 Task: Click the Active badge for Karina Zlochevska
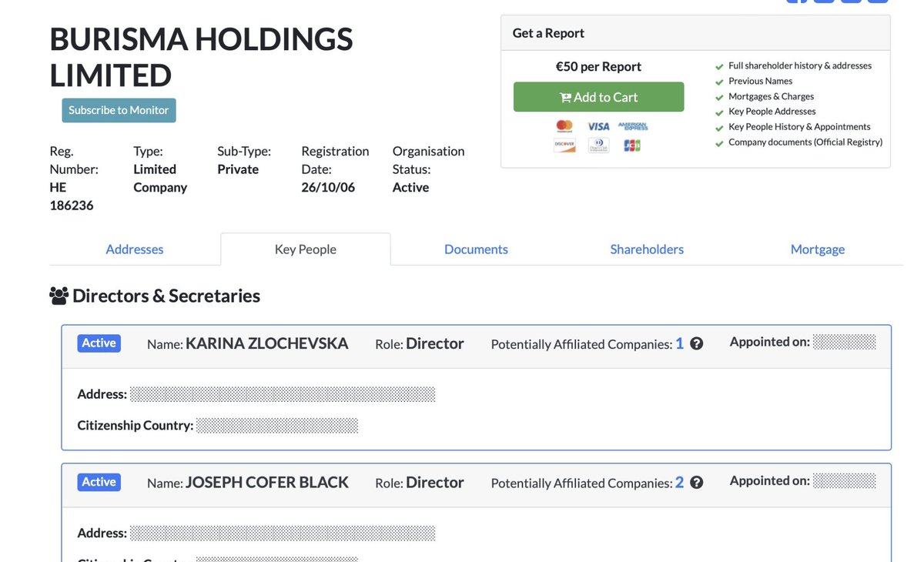click(99, 343)
